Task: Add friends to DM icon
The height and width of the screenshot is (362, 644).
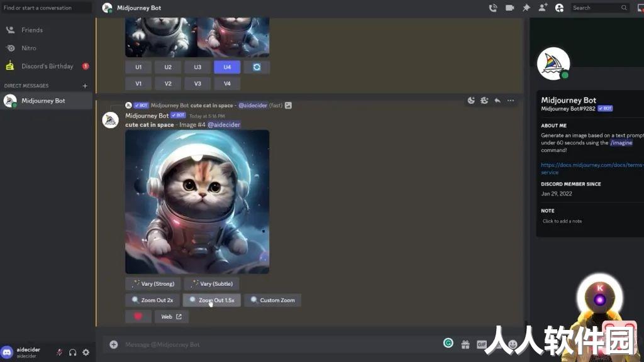Action: [x=543, y=8]
